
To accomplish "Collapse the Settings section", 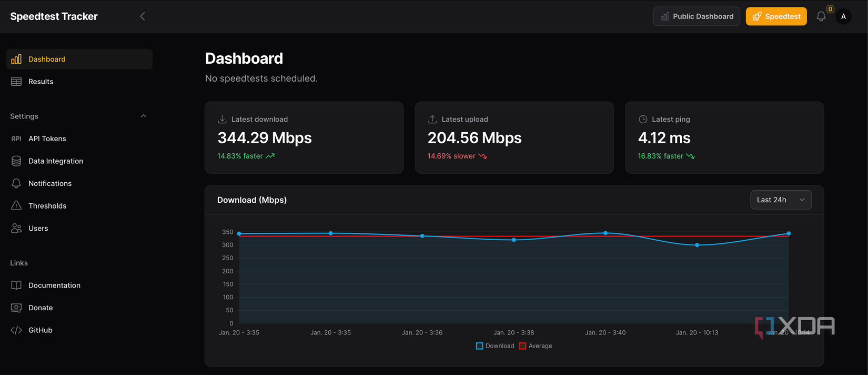I will point(144,116).
